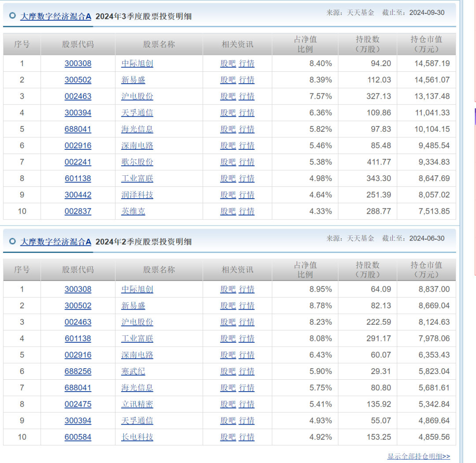Open 深南电路 name in the 2024年2季度 table
The height and width of the screenshot is (463, 476).
[x=137, y=355]
